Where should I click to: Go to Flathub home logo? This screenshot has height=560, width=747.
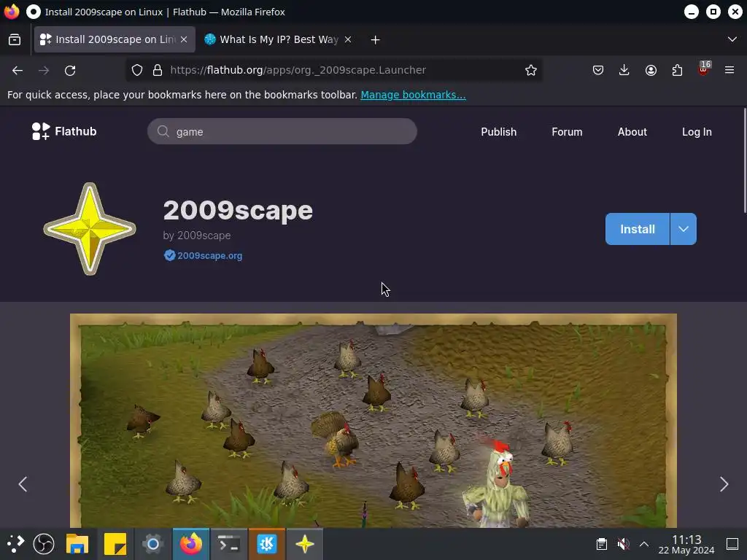coord(64,131)
